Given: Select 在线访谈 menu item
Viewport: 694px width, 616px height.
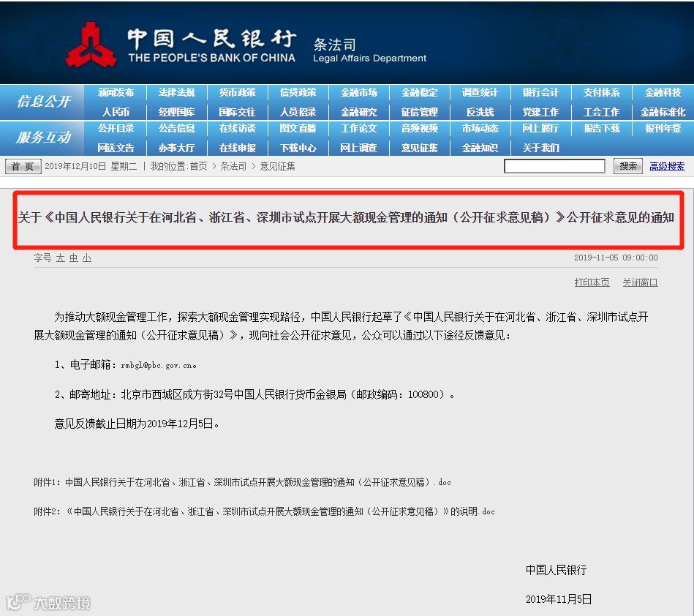Looking at the screenshot, I should pos(237,129).
